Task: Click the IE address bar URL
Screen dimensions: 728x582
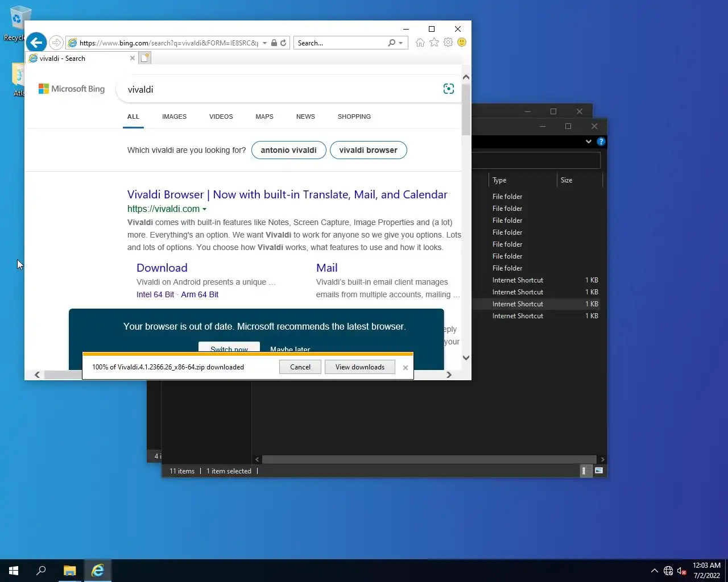Action: tap(169, 43)
